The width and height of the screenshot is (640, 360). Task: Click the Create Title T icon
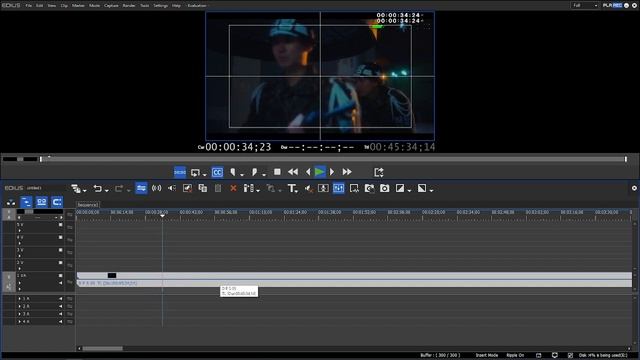click(292, 188)
